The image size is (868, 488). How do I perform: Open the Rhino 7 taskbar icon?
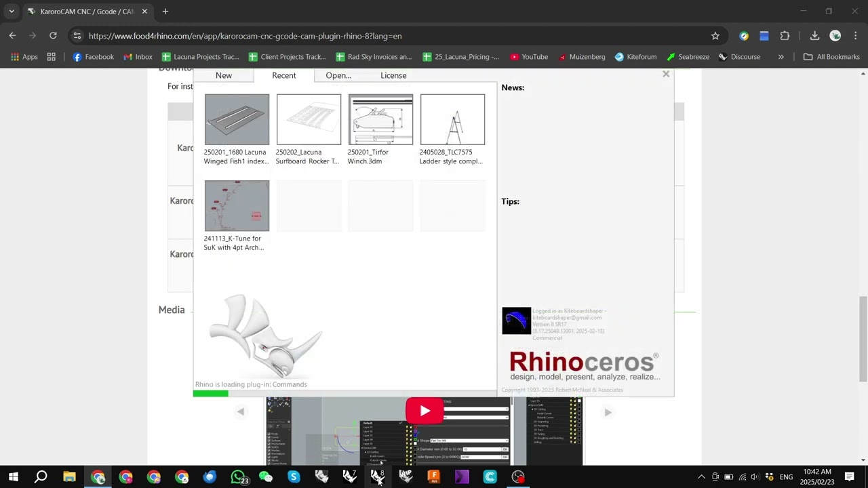click(350, 476)
